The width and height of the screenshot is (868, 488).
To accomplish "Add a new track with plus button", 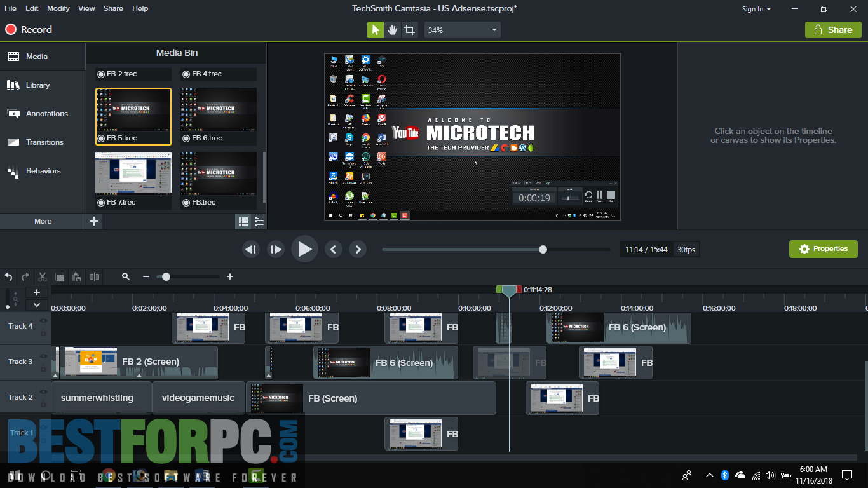I will (37, 292).
